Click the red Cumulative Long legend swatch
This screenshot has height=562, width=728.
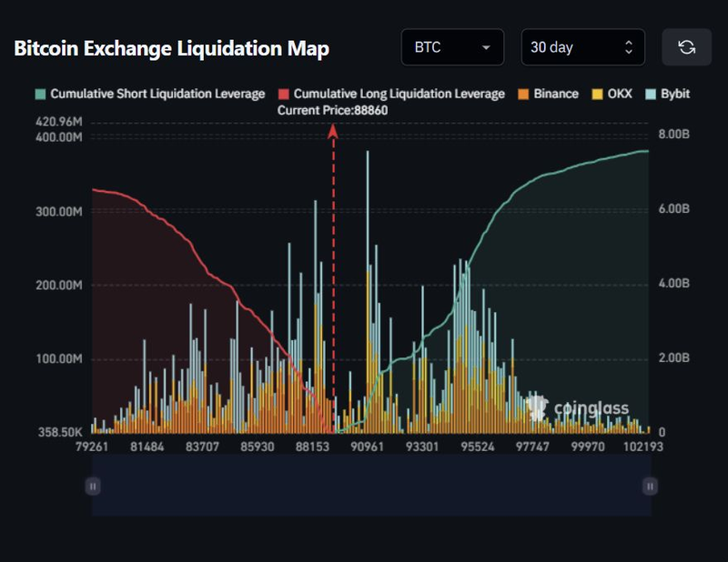[283, 94]
